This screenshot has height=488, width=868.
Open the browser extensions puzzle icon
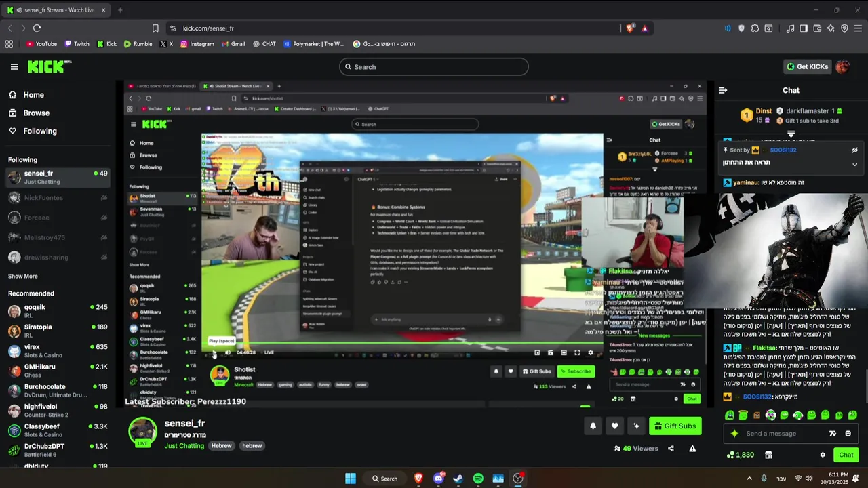(x=755, y=28)
